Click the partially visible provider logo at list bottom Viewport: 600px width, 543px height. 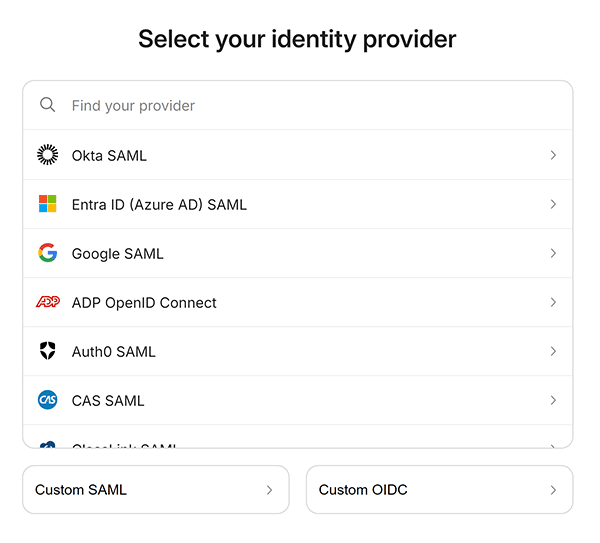tap(47, 444)
